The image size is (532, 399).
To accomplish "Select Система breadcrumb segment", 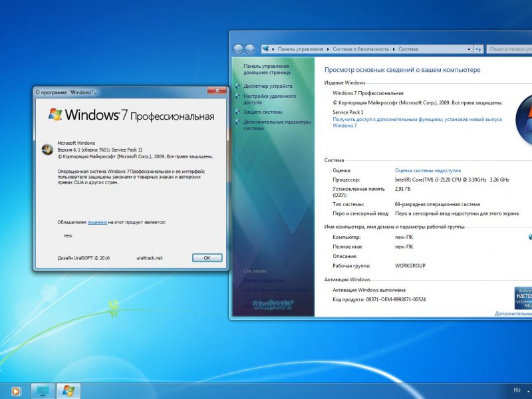I will coord(408,49).
